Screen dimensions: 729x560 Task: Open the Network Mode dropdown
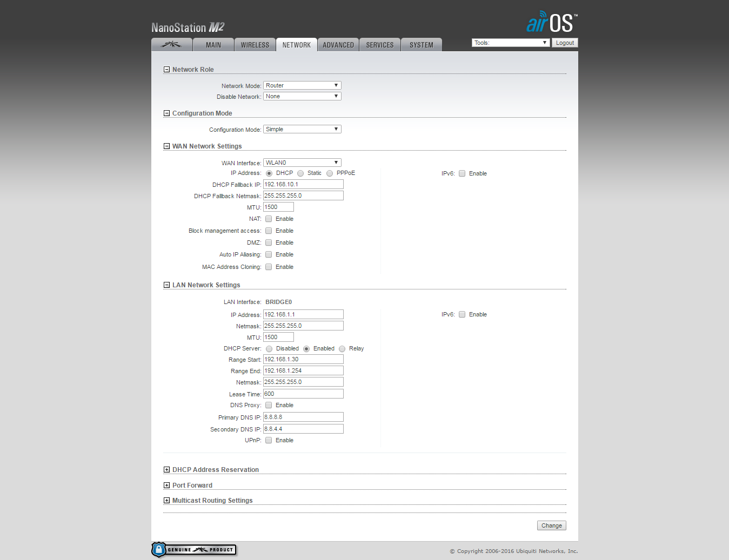click(x=302, y=85)
